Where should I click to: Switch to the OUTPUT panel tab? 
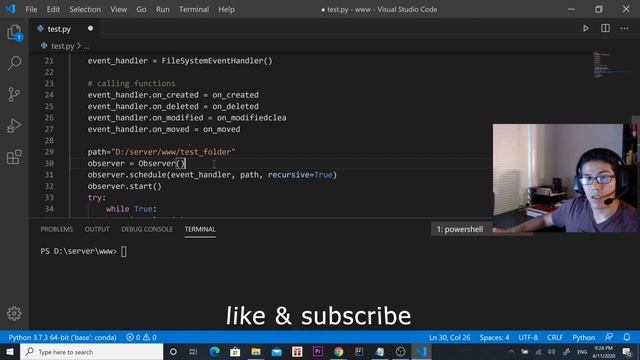[97, 229]
